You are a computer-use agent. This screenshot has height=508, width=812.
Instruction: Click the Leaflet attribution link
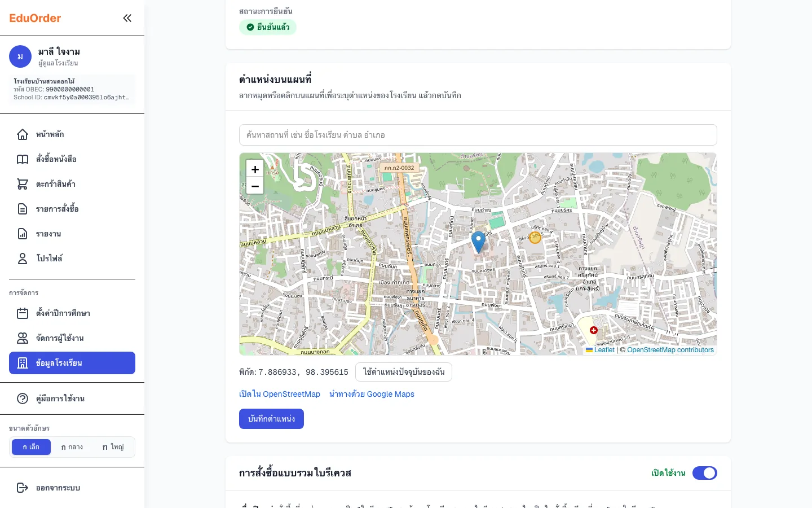[600, 350]
